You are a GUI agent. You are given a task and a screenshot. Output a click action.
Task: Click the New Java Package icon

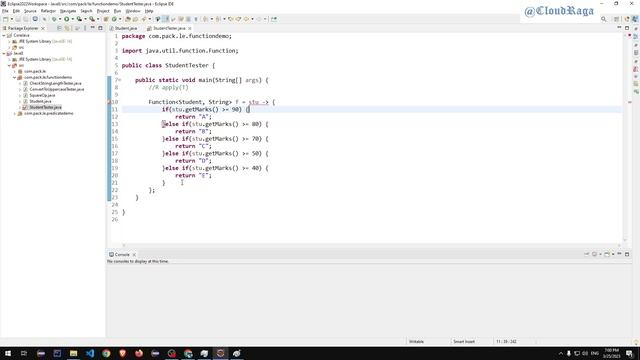(106, 19)
